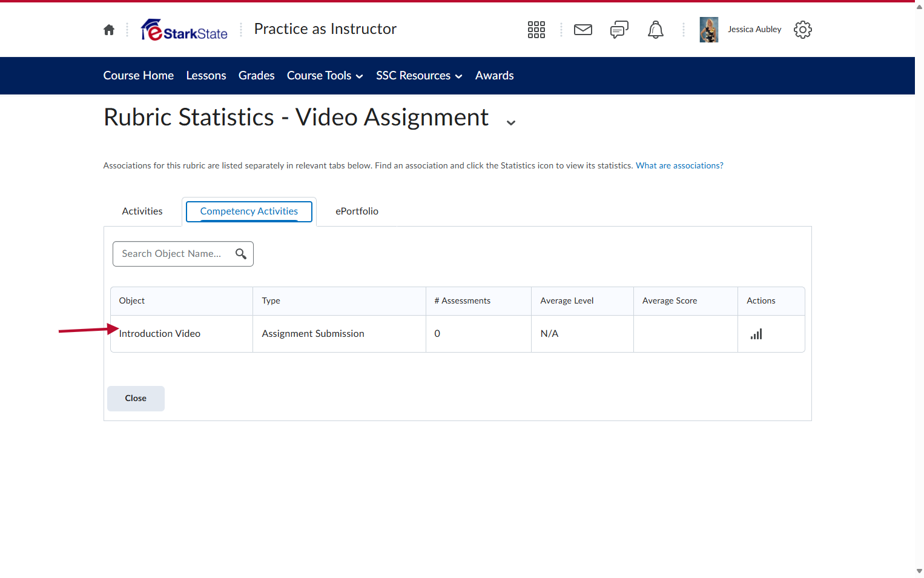The image size is (924, 578).
Task: Switch to the ePortfolio tab
Action: tap(357, 211)
